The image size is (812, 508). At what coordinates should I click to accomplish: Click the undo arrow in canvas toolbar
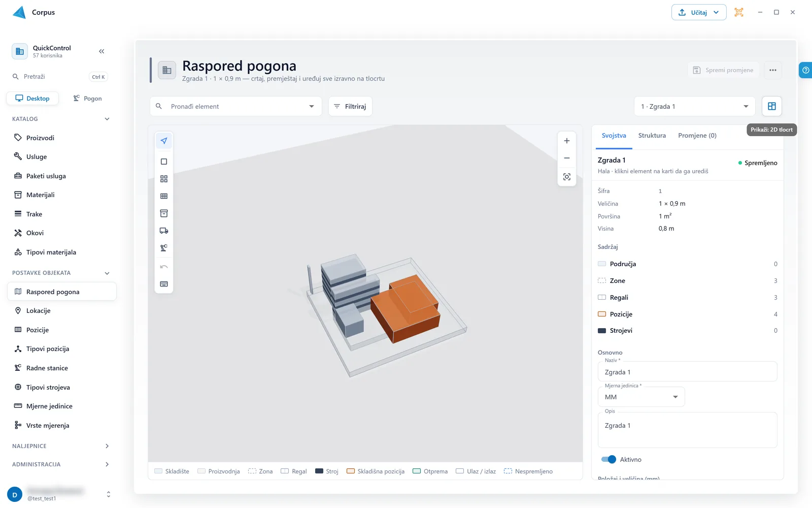[x=163, y=267]
